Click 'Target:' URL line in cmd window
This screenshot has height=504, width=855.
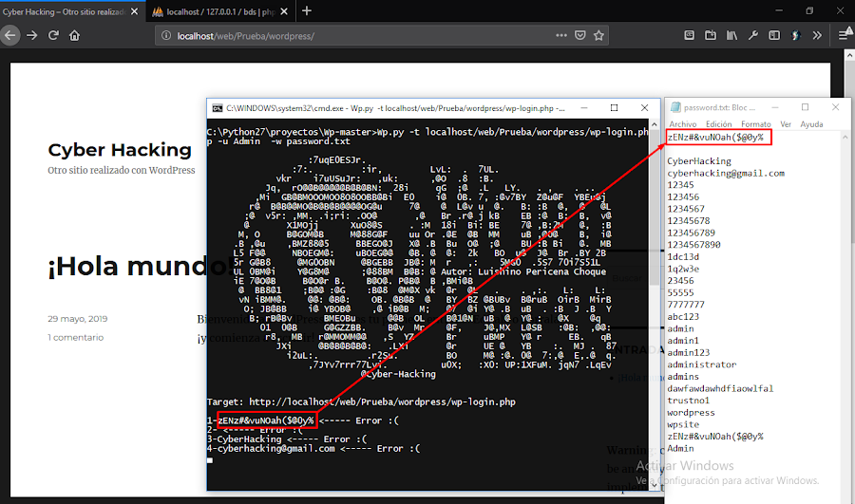(361, 402)
